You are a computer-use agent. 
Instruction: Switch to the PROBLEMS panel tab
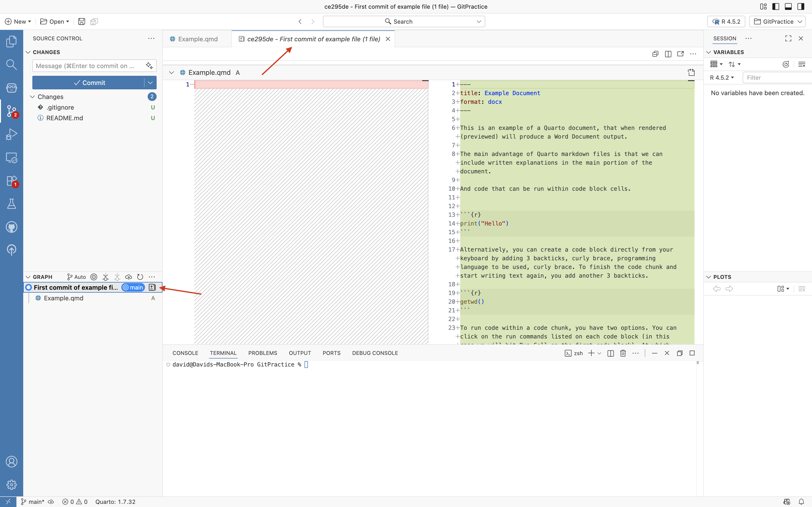pos(262,353)
